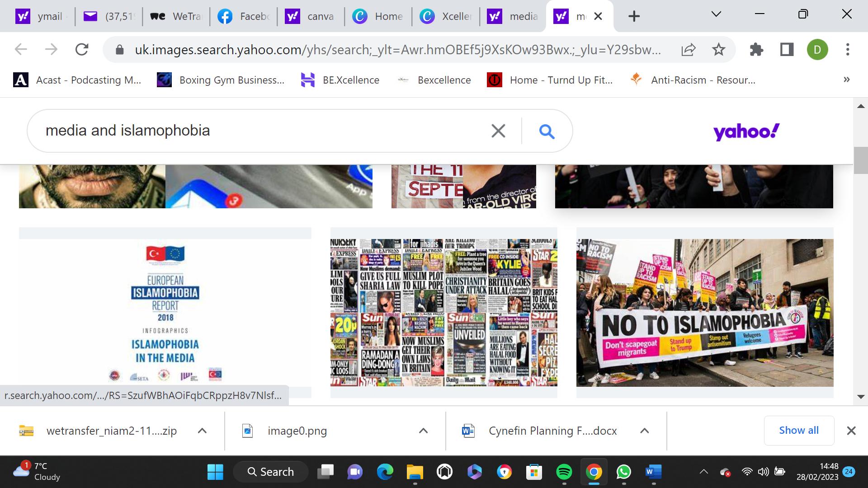
Task: Toggle the browser side panel
Action: click(x=787, y=49)
